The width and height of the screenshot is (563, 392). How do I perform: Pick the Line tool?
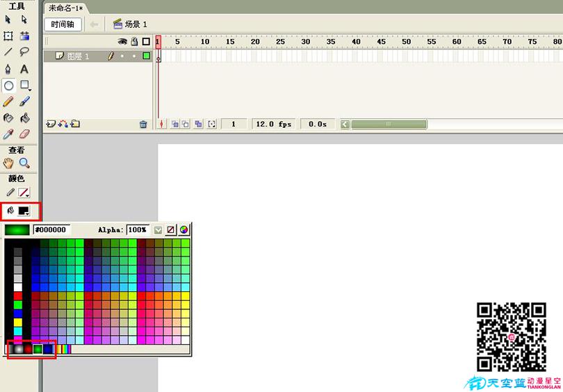point(8,51)
